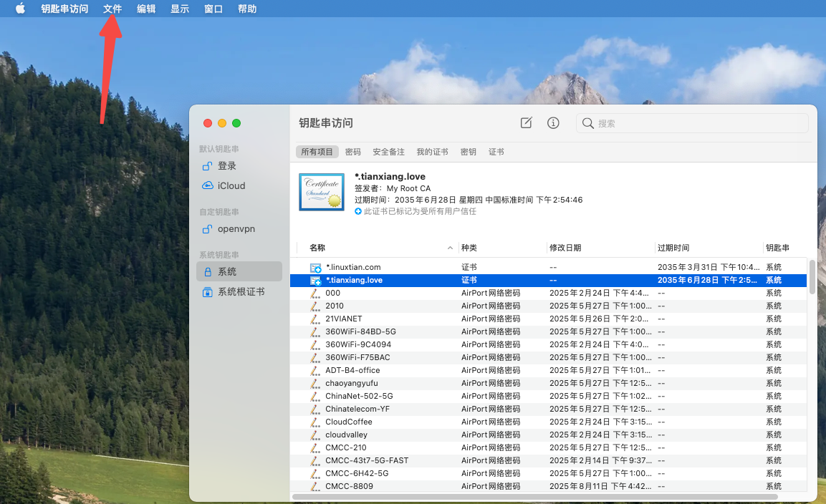Click certificate icon beside *.linuxtian.com
The height and width of the screenshot is (504, 826).
(315, 268)
